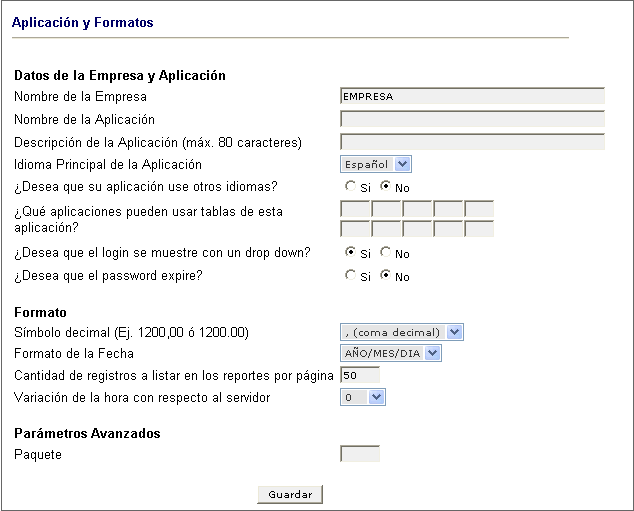Screen dimensions: 634x511
Task: Click the records per page field
Action: pos(360,375)
